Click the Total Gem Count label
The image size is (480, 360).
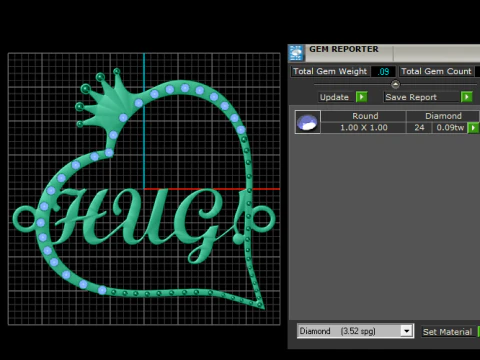436,71
